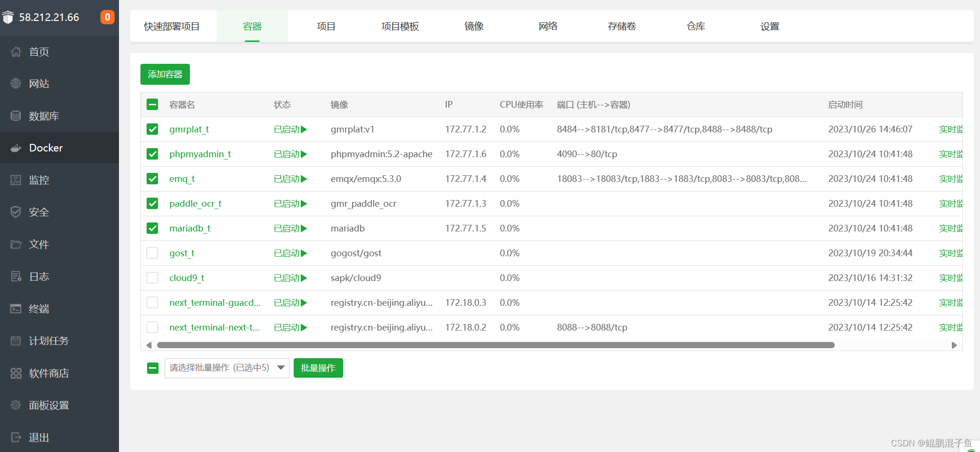The width and height of the screenshot is (980, 452).
Task: Click the 安全 shield icon
Action: (16, 212)
